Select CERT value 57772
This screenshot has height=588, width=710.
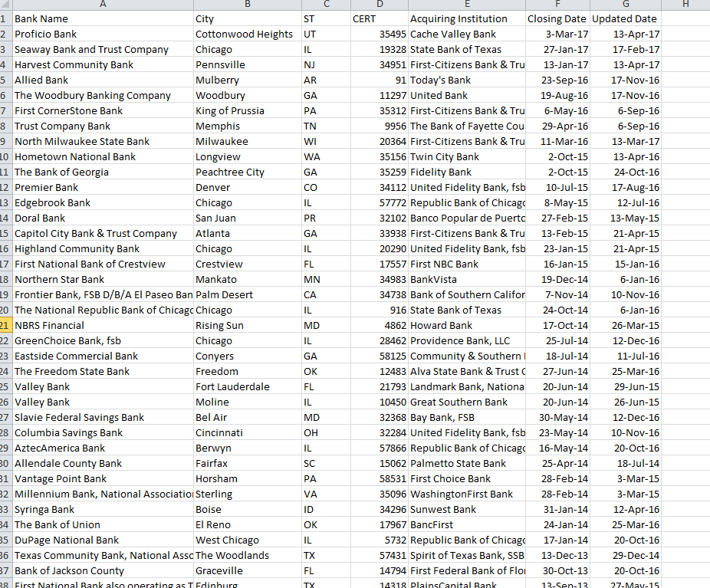click(380, 203)
